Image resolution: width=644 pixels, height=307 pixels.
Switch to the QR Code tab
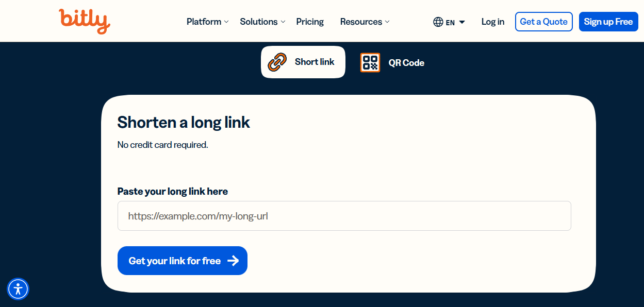coord(392,63)
